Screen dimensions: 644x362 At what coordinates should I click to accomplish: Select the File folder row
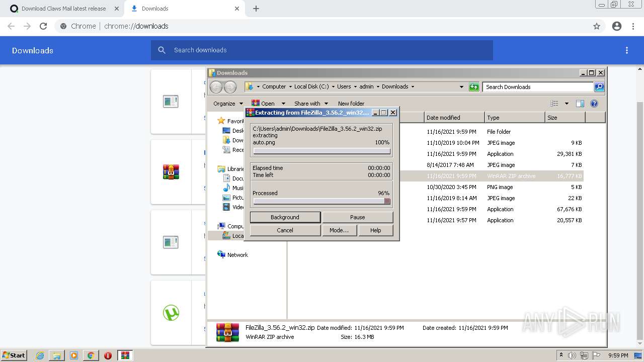coord(435,132)
